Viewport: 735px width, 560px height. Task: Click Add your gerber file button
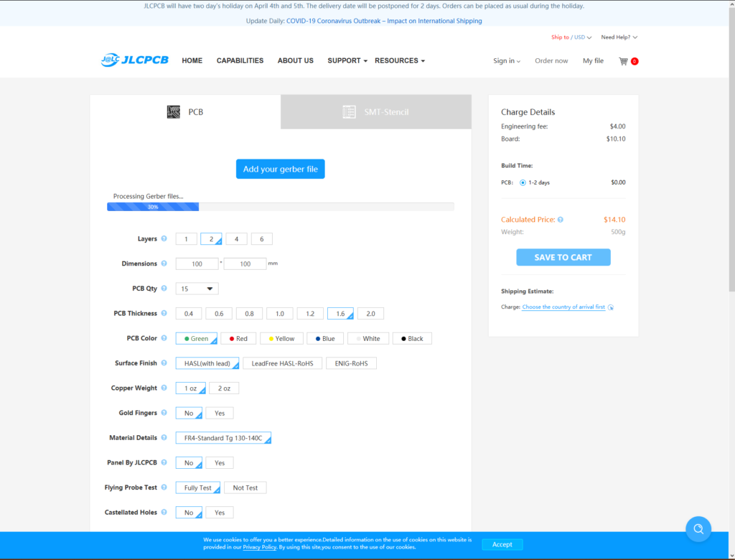pos(281,169)
